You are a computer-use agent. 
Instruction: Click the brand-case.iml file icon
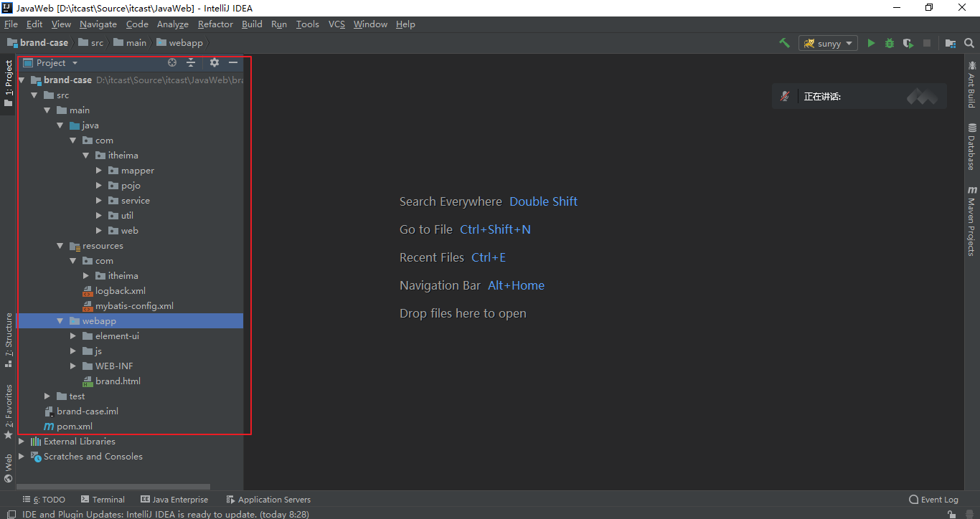49,411
